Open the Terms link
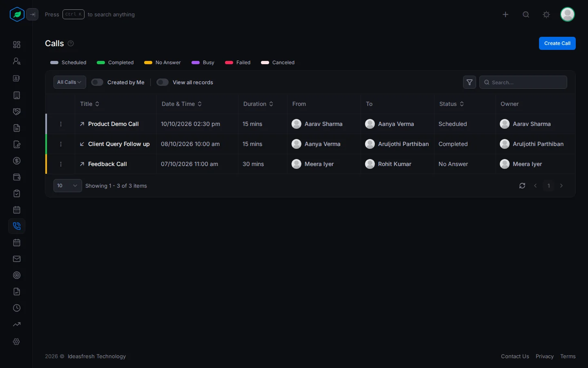588x368 pixels. tap(568, 356)
